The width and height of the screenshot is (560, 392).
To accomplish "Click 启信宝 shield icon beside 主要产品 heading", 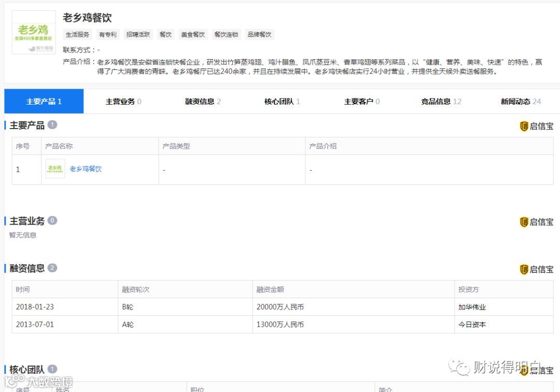I will click(x=524, y=126).
